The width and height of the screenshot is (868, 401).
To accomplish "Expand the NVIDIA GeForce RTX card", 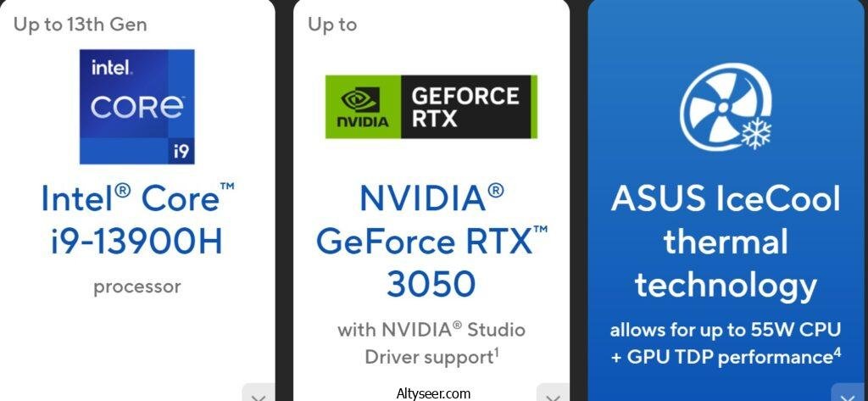I will pos(553,394).
